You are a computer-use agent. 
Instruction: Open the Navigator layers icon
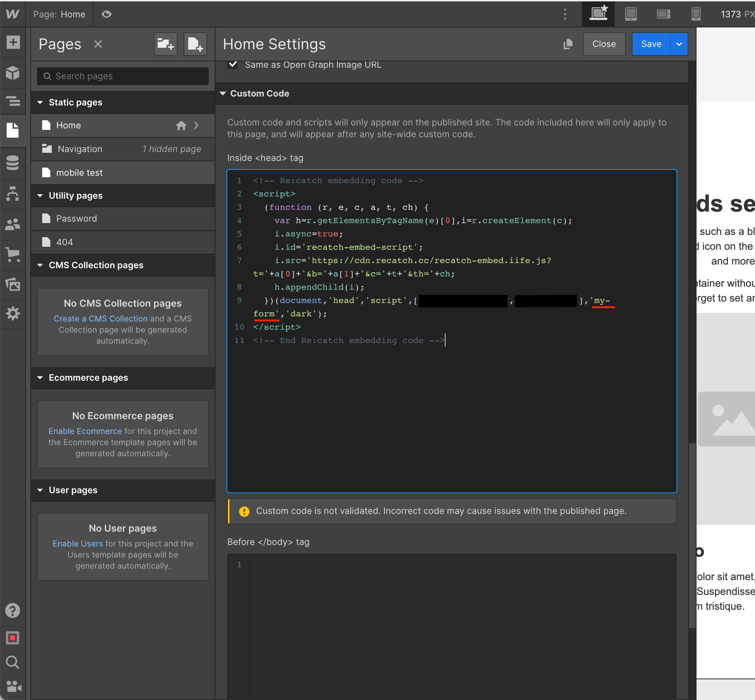point(13,101)
